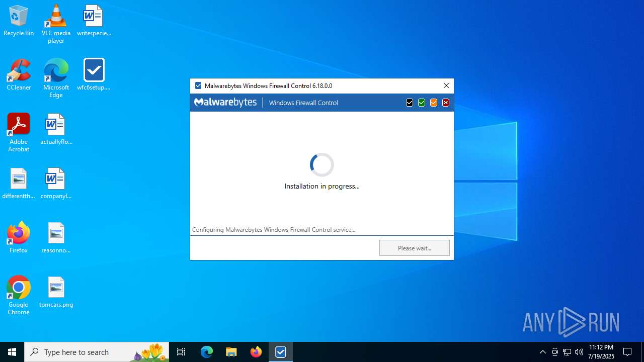Select the VLC media player desktop icon
The width and height of the screenshot is (644, 362).
coord(56,24)
